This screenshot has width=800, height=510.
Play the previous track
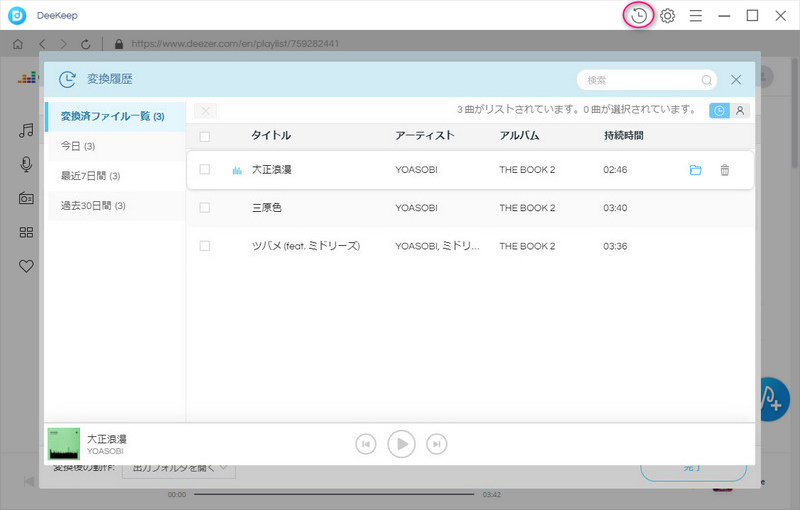pos(366,444)
